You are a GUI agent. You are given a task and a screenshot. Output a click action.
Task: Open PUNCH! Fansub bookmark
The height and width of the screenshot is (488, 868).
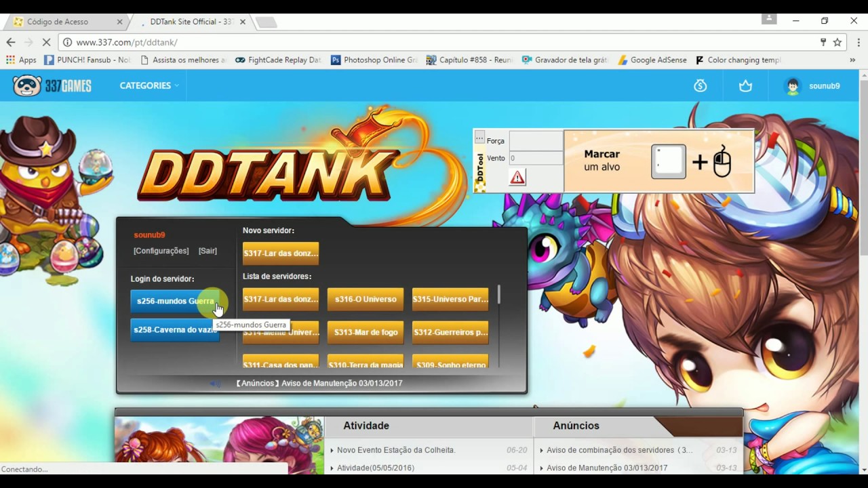[x=87, y=60]
